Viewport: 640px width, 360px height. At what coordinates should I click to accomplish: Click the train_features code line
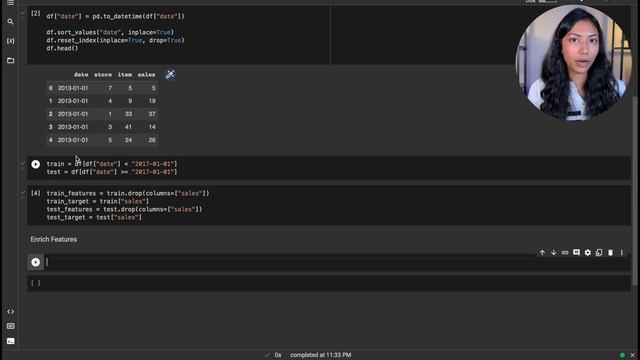tap(128, 193)
